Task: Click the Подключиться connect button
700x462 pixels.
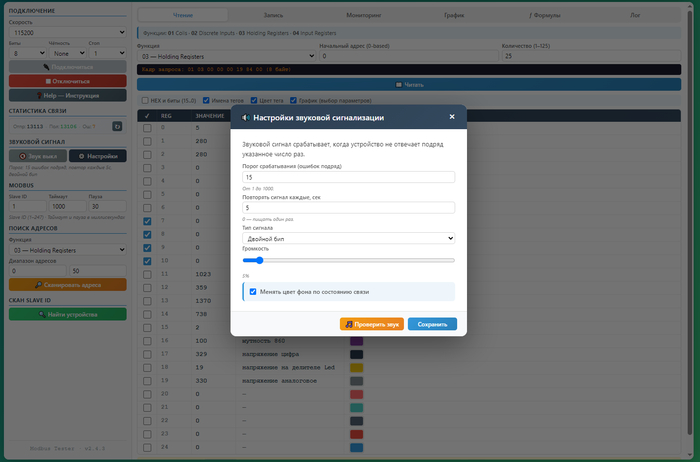Action: pos(67,67)
